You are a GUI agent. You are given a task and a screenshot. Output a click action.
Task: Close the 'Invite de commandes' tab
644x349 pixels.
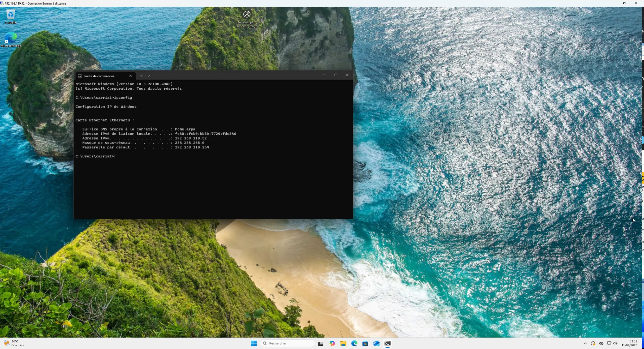[x=130, y=76]
